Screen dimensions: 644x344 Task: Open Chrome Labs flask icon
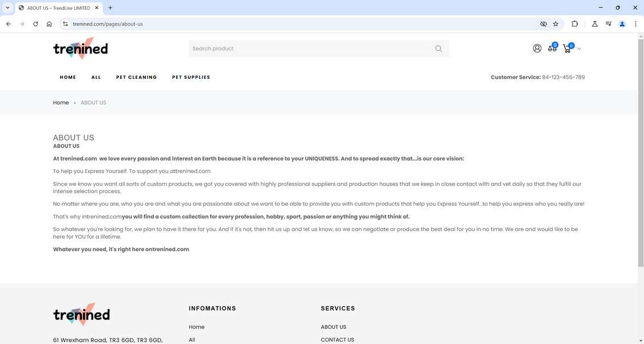(594, 24)
